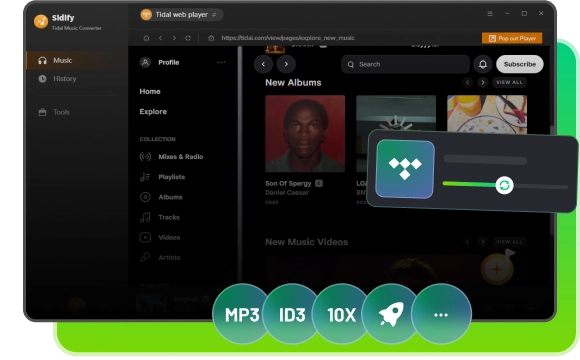
Task: Click the Son Of Spergy album title
Action: point(288,184)
